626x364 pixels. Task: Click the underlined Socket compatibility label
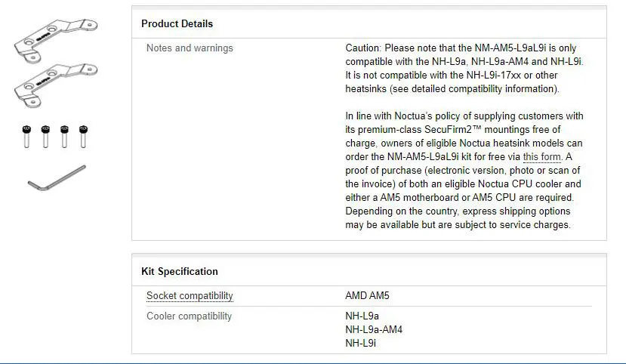pos(190,296)
